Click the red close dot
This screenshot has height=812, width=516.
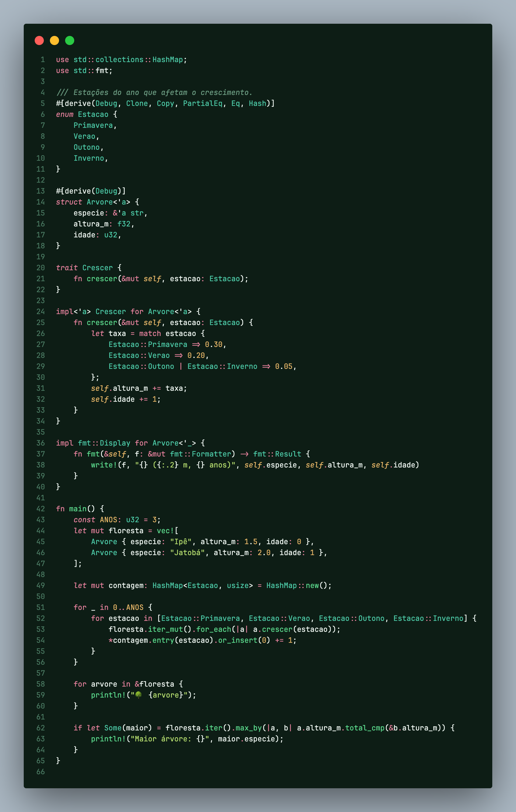click(x=39, y=40)
